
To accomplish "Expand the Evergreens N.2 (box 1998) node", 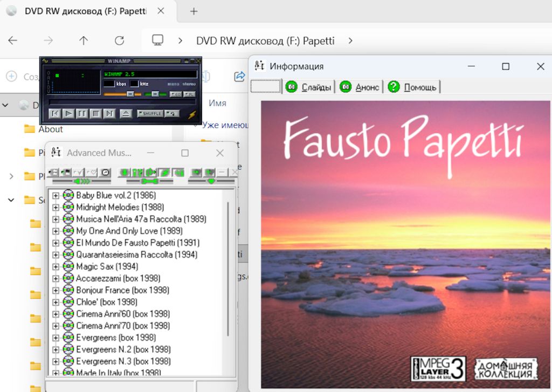I will coord(56,350).
